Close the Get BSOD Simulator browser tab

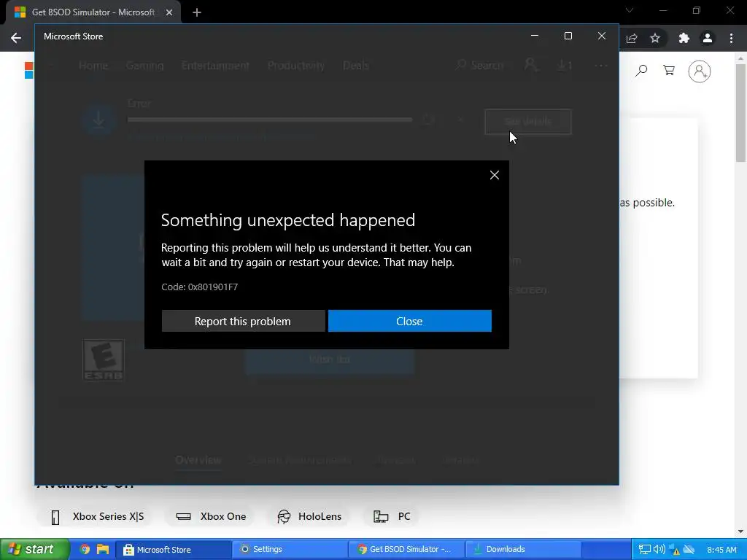[x=169, y=12]
